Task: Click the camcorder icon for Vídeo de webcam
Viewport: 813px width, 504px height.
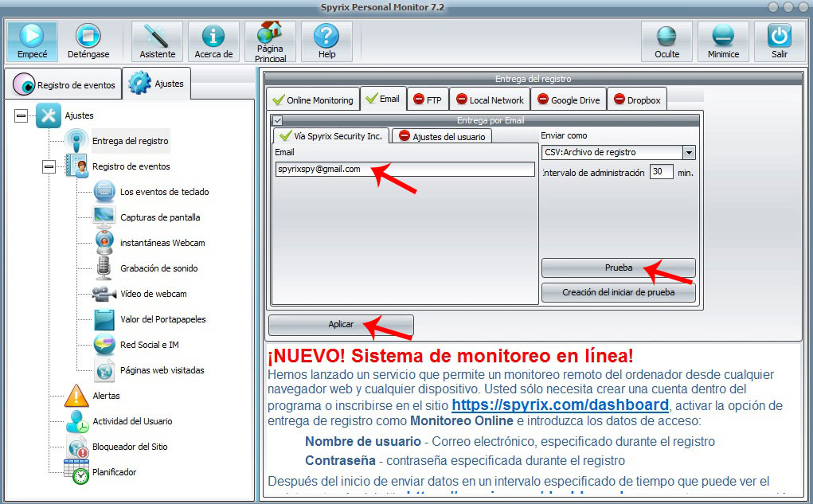Action: (x=104, y=294)
